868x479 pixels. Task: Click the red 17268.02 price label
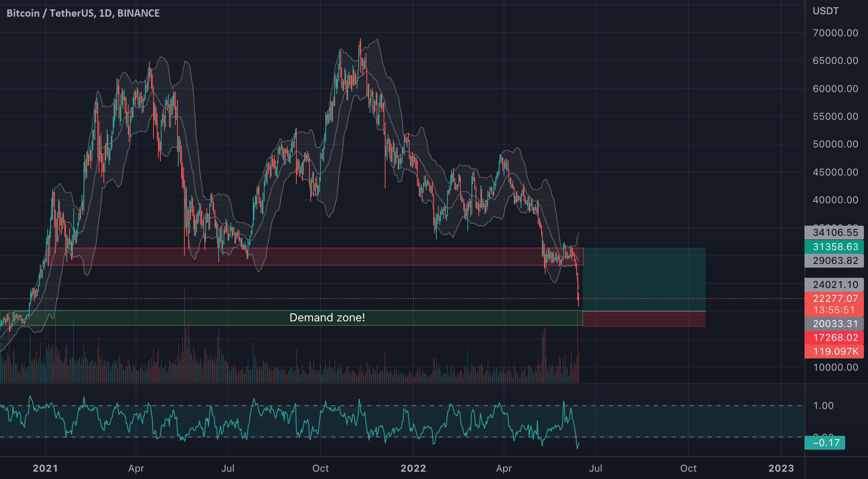pyautogui.click(x=835, y=338)
